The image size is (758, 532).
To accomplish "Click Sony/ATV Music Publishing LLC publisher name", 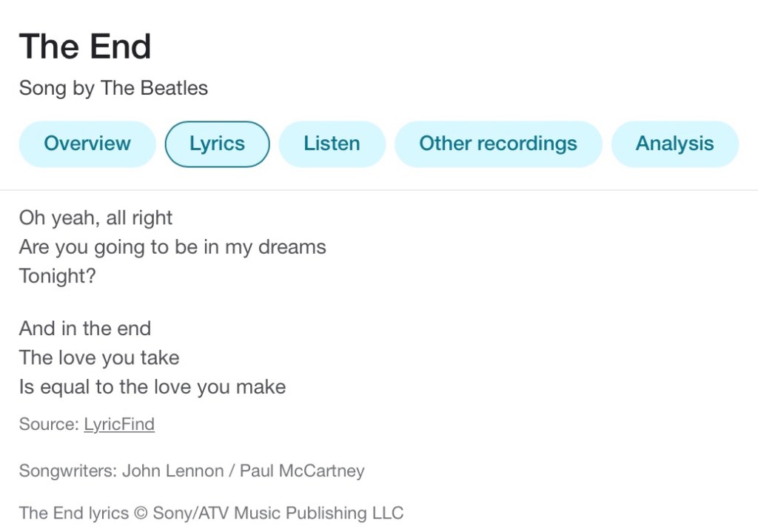I will click(x=278, y=514).
